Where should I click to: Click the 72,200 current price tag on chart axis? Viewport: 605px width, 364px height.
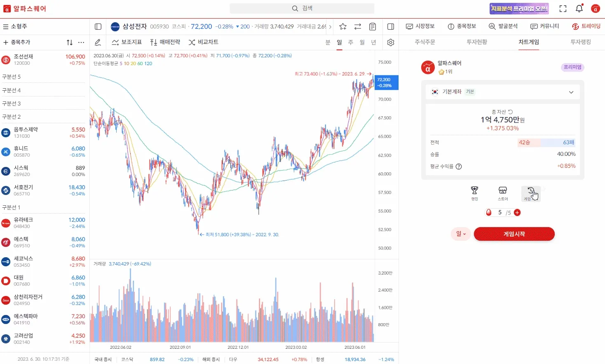[387, 82]
